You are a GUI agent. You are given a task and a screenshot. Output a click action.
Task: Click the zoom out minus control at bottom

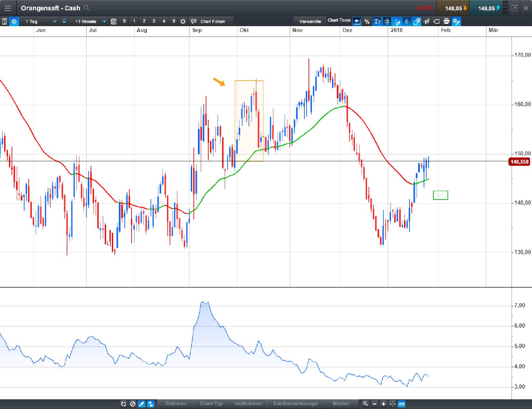(374, 404)
